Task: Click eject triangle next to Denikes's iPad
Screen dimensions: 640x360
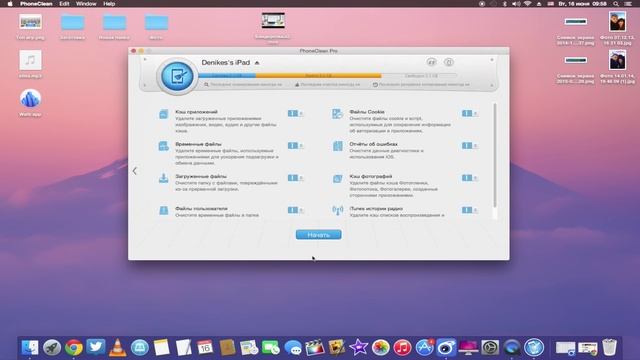Action: pyautogui.click(x=257, y=63)
